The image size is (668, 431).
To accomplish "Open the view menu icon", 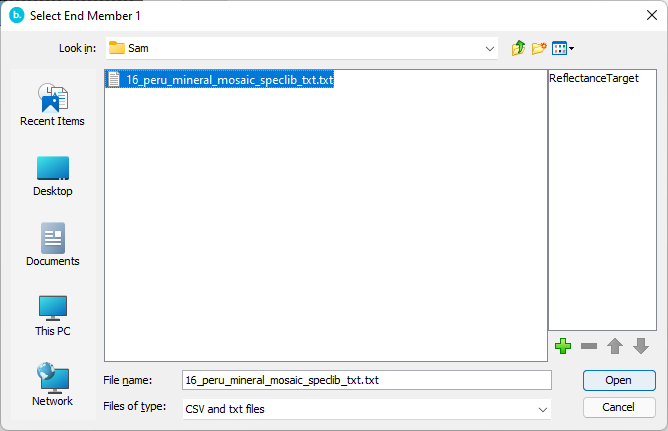I will tap(563, 48).
